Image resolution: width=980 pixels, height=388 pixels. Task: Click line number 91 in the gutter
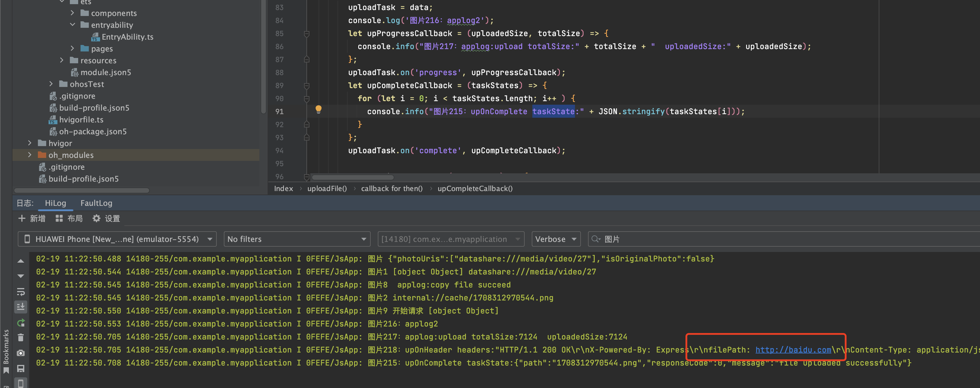coord(279,112)
